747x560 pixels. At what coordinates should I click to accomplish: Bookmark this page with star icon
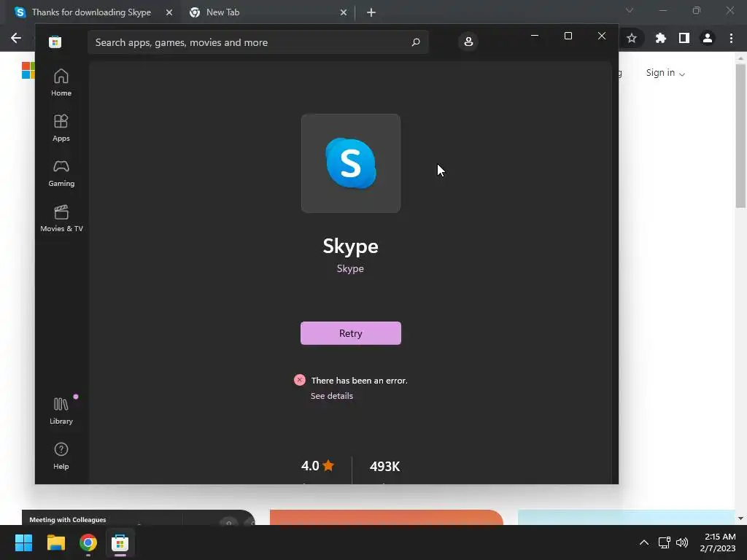(x=632, y=38)
